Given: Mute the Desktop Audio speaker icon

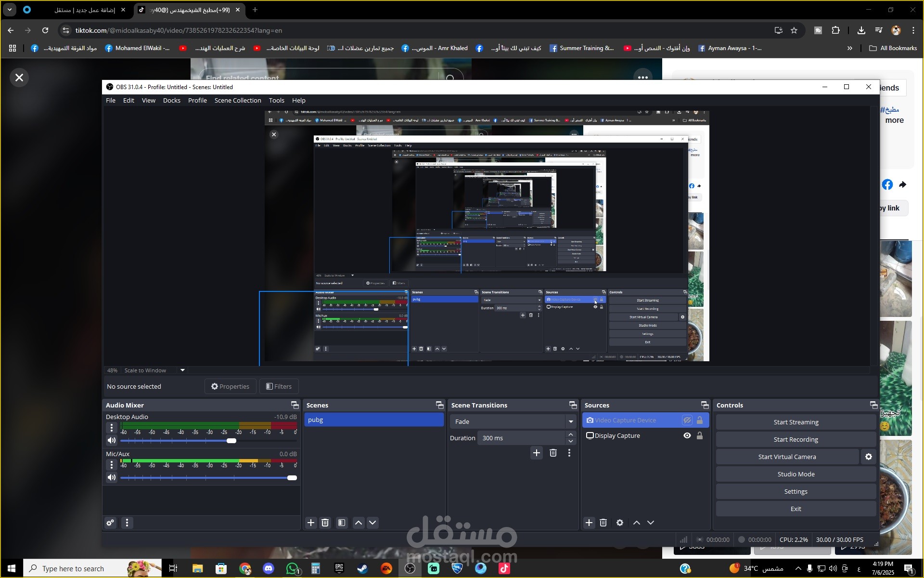Looking at the screenshot, I should [112, 440].
